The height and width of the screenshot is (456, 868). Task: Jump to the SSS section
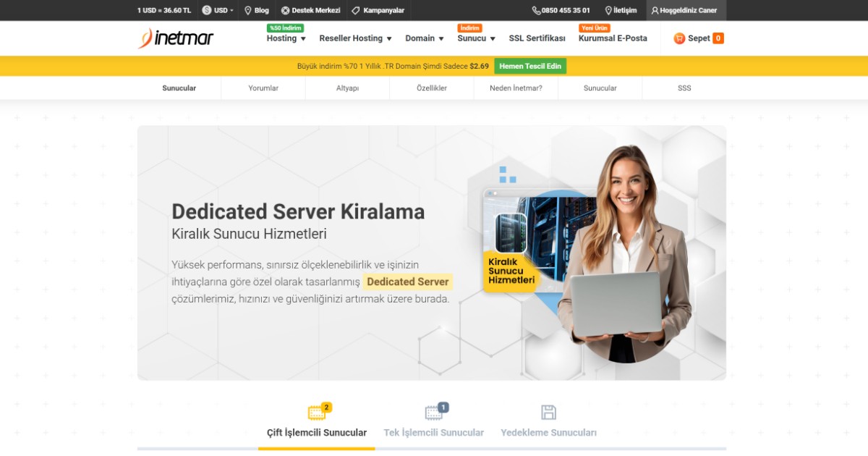pos(684,88)
